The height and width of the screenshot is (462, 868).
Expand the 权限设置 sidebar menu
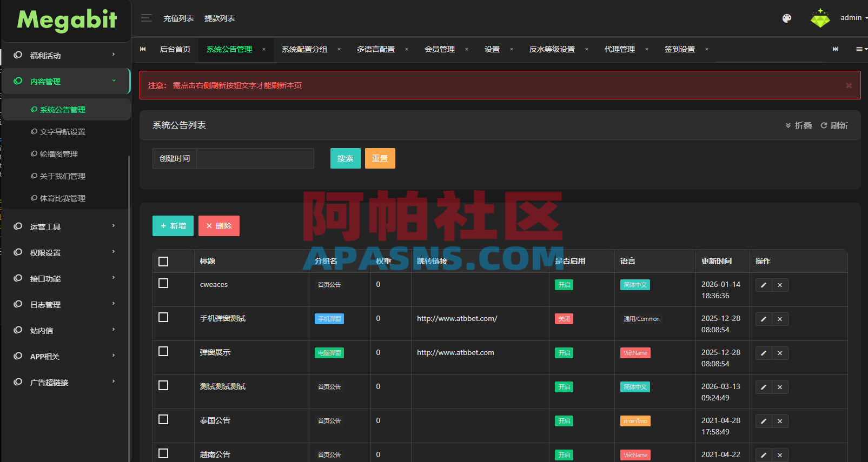click(66, 252)
